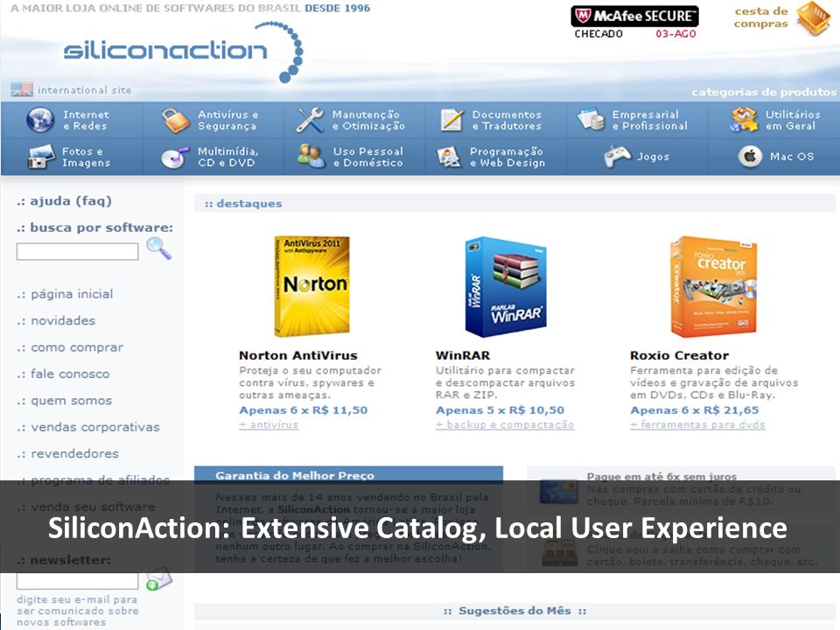Click the + ferramentas para dvds link
Screen dimensions: 840x630
(697, 425)
